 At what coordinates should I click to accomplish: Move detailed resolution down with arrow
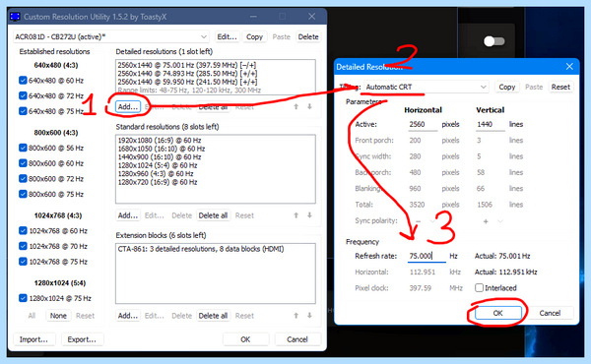(309, 107)
